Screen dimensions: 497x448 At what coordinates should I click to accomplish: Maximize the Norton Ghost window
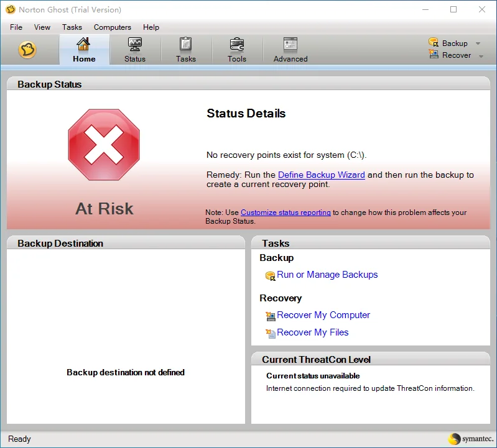coord(453,9)
